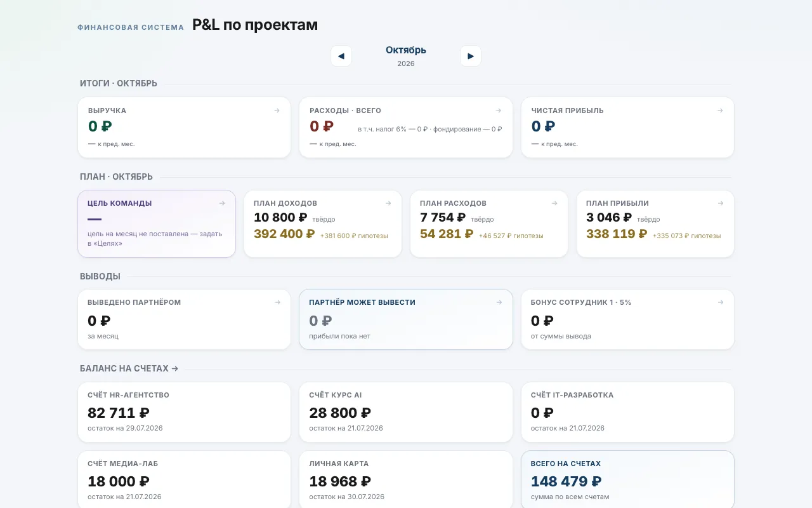Open the arrow icon on План расходов card

(554, 203)
